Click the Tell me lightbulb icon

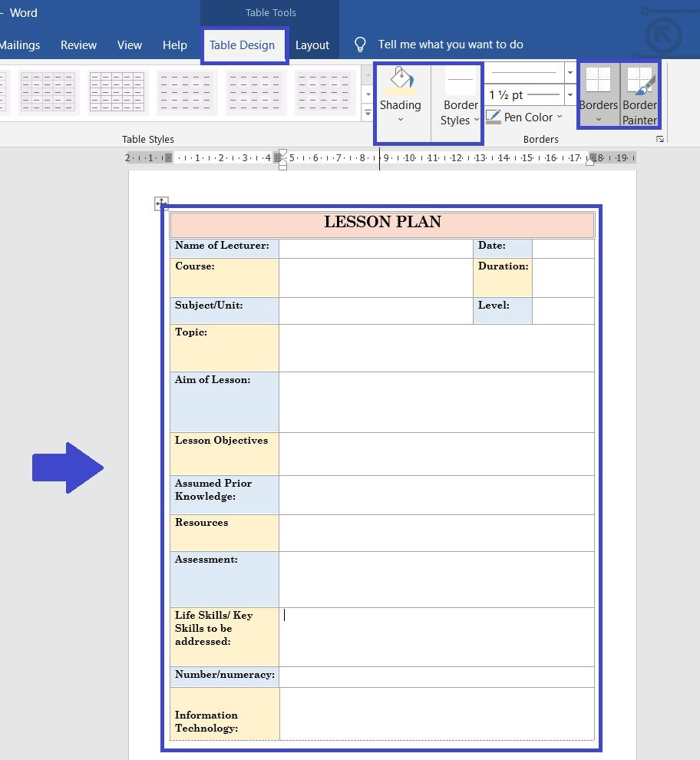point(359,45)
